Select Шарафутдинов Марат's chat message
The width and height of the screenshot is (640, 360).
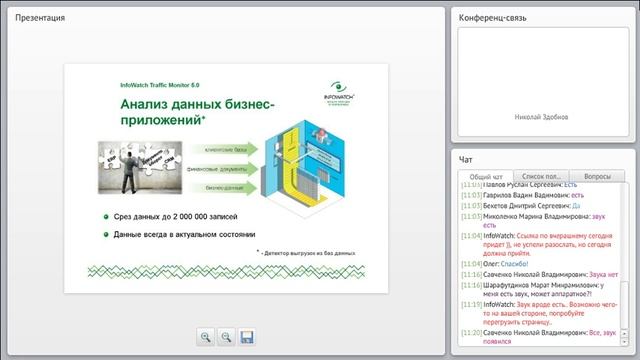533,289
